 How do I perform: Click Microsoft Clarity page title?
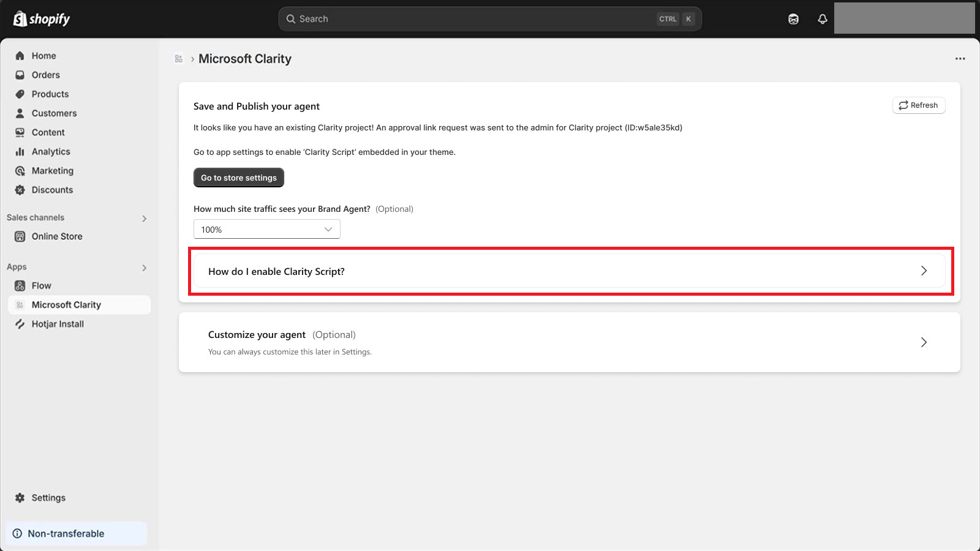point(245,59)
